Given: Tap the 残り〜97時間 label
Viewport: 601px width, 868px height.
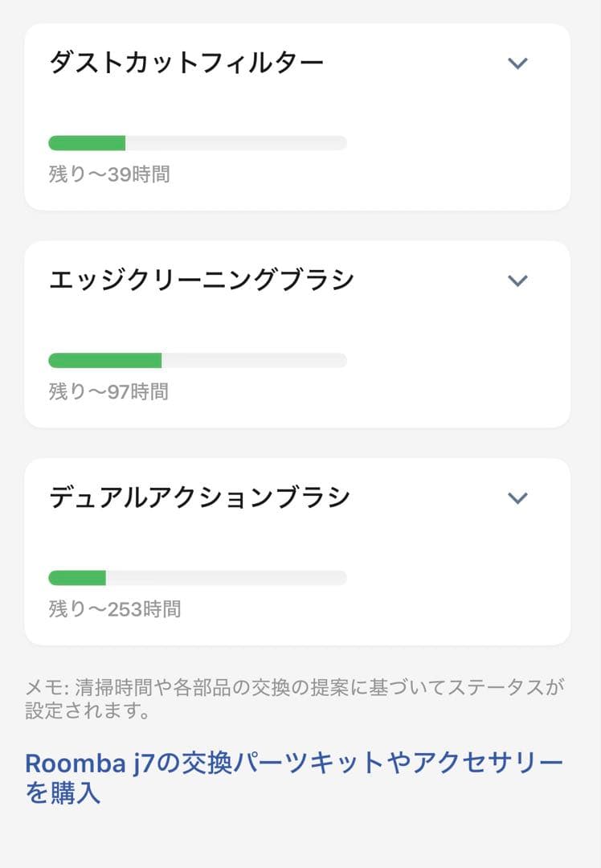Looking at the screenshot, I should pyautogui.click(x=108, y=391).
